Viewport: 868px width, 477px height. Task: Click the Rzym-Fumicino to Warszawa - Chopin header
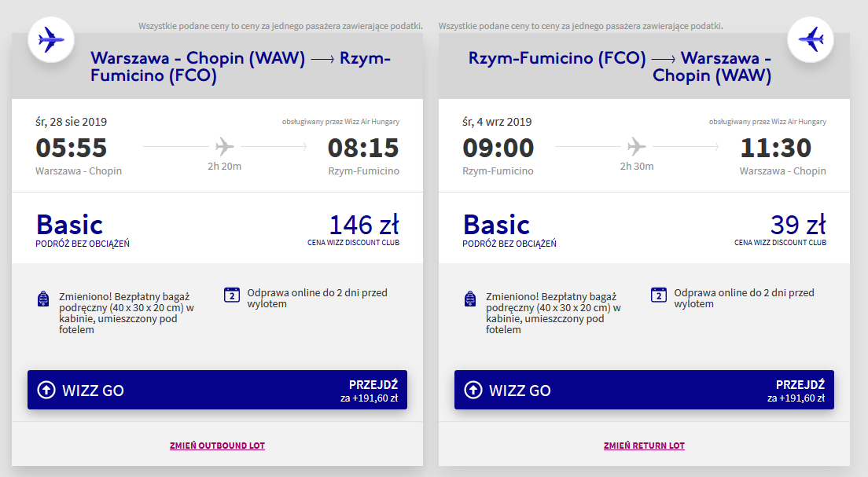[620, 67]
